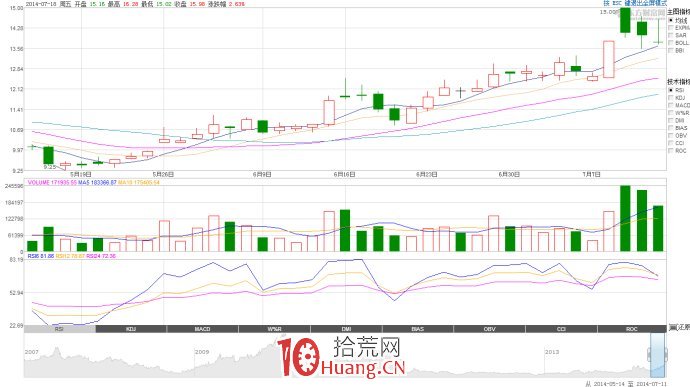Viewport: 690px width, 387px height.
Task: Click the VOLUME value in volume legend
Action: pyautogui.click(x=52, y=182)
